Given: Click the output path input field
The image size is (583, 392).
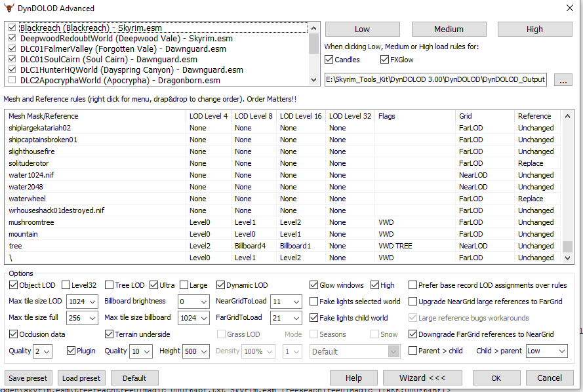Looking at the screenshot, I should (435, 79).
